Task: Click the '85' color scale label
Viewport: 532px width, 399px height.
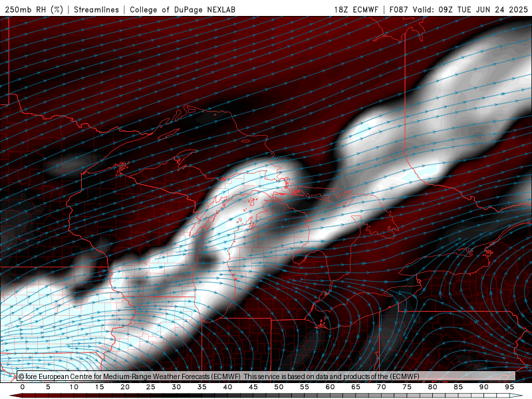Action: coord(458,387)
